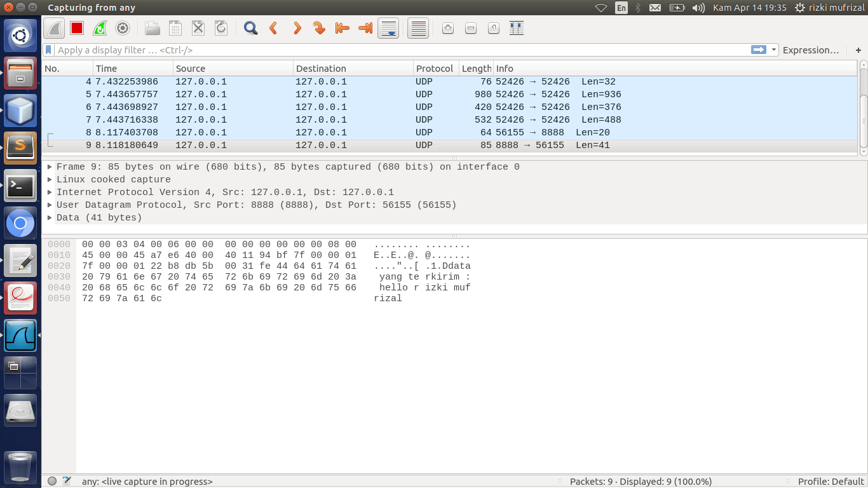This screenshot has height=488, width=868.
Task: Open the display filter bookmark dropdown
Action: coord(49,50)
